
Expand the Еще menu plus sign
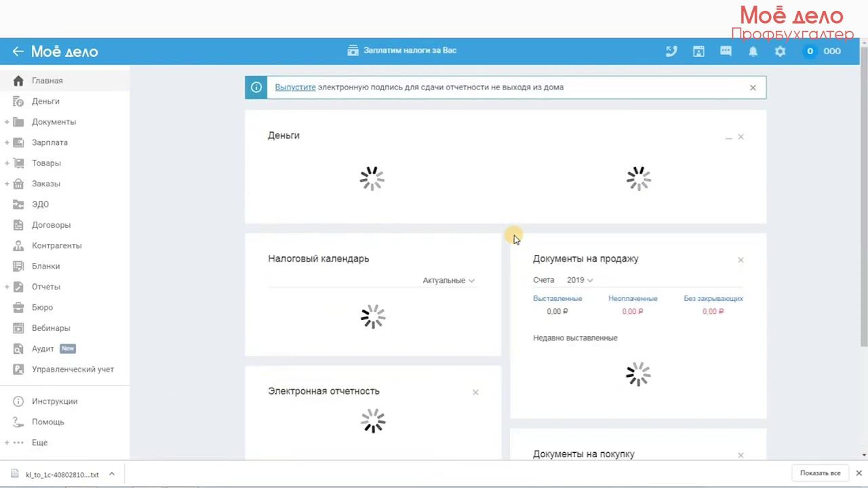coord(7,443)
